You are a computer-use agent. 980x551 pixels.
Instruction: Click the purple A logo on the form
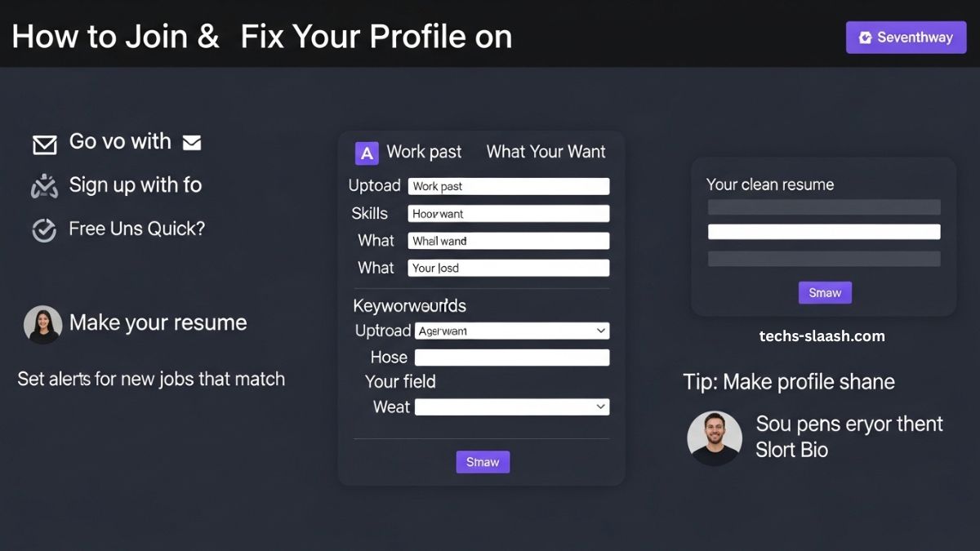[366, 153]
